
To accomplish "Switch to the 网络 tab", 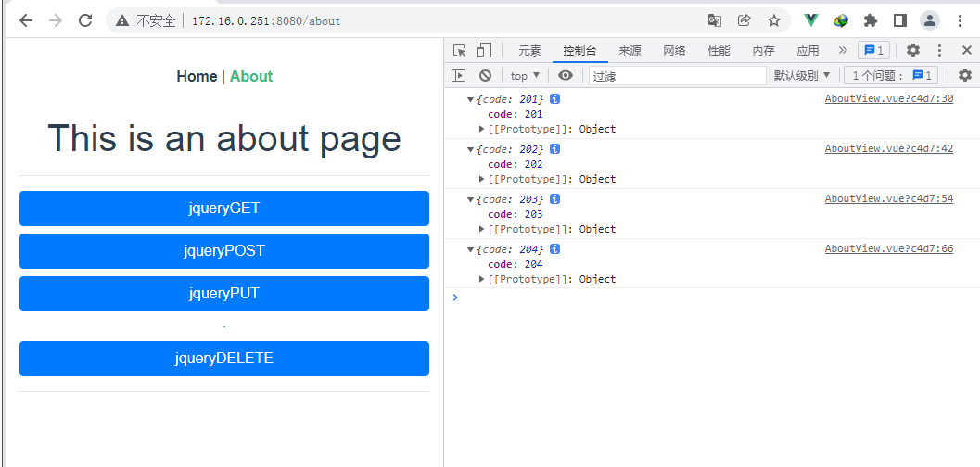I will pos(674,51).
